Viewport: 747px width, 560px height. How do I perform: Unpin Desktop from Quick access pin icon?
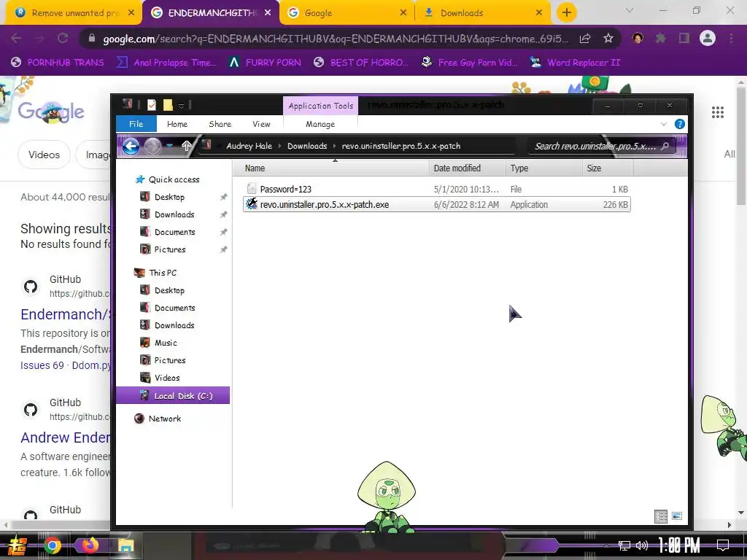point(223,197)
